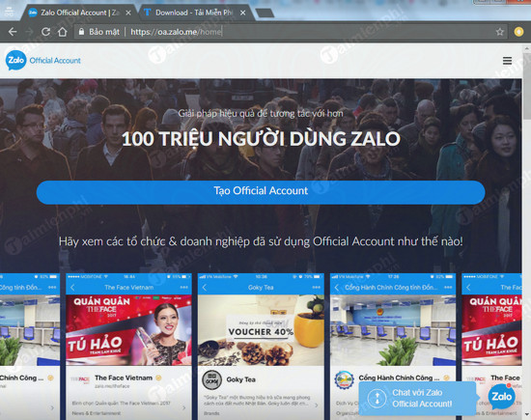The width and height of the screenshot is (531, 420).
Task: Open Quán Quân The Face thumbnail image
Action: [128, 330]
